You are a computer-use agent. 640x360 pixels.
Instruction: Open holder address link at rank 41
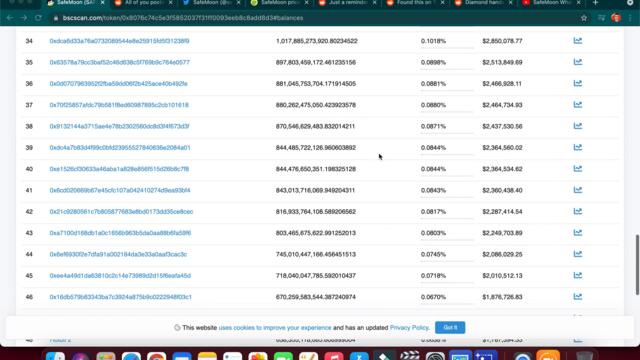(x=120, y=190)
